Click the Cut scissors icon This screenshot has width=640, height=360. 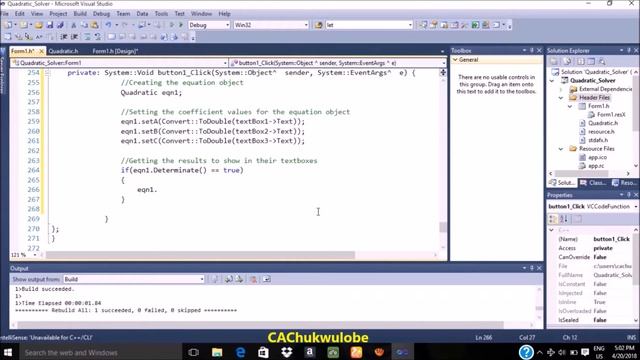73,25
